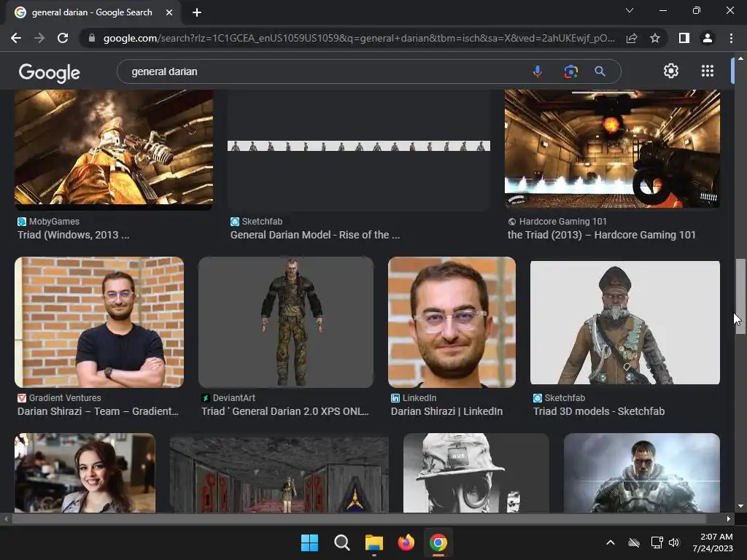This screenshot has height=560, width=747.
Task: Toggle the Chrome side panel
Action: 684,38
